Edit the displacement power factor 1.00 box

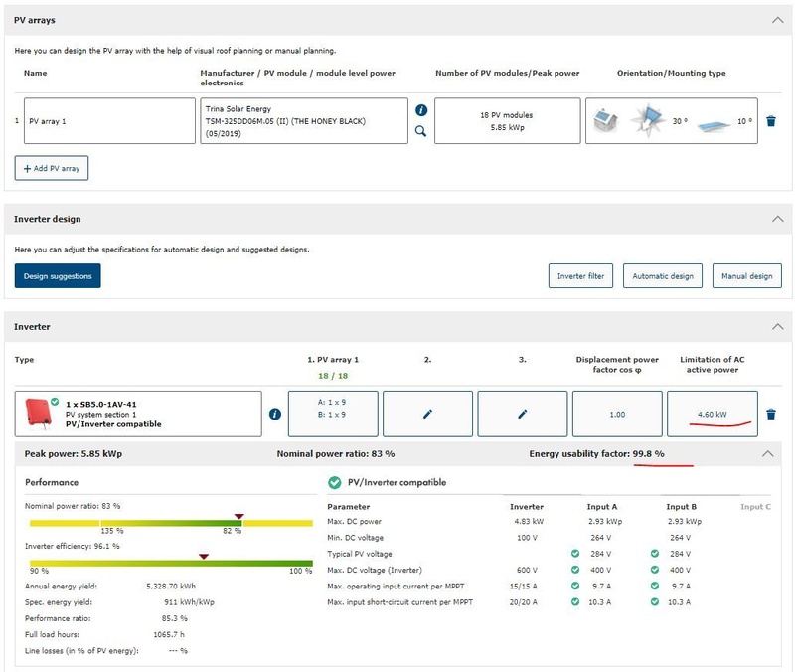(x=617, y=414)
